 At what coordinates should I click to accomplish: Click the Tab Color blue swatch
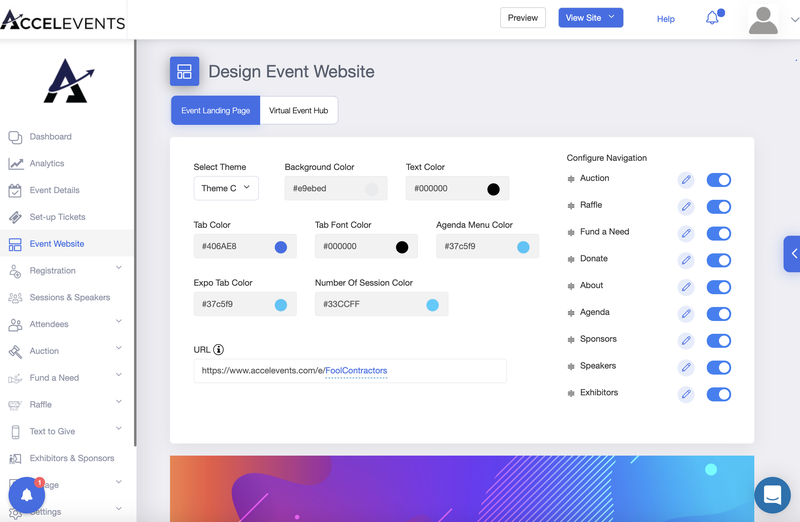click(x=281, y=247)
